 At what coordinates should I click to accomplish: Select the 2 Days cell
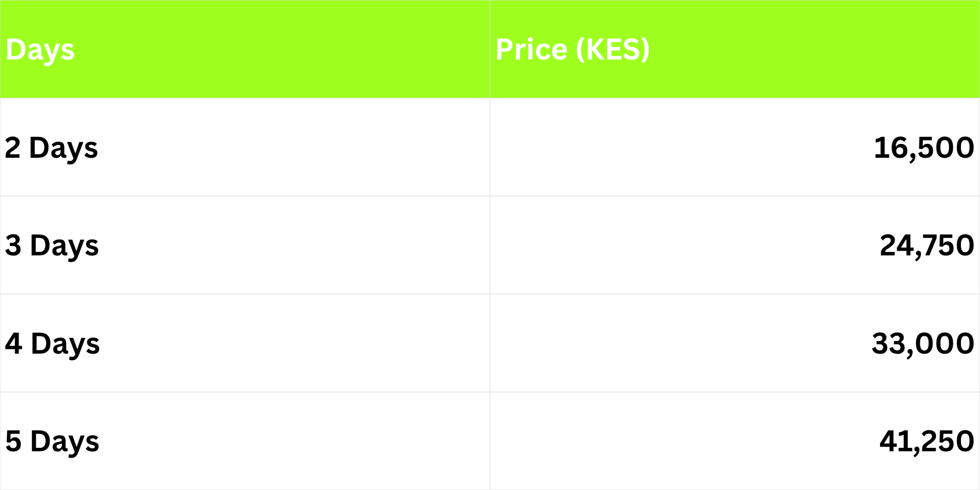(x=51, y=148)
